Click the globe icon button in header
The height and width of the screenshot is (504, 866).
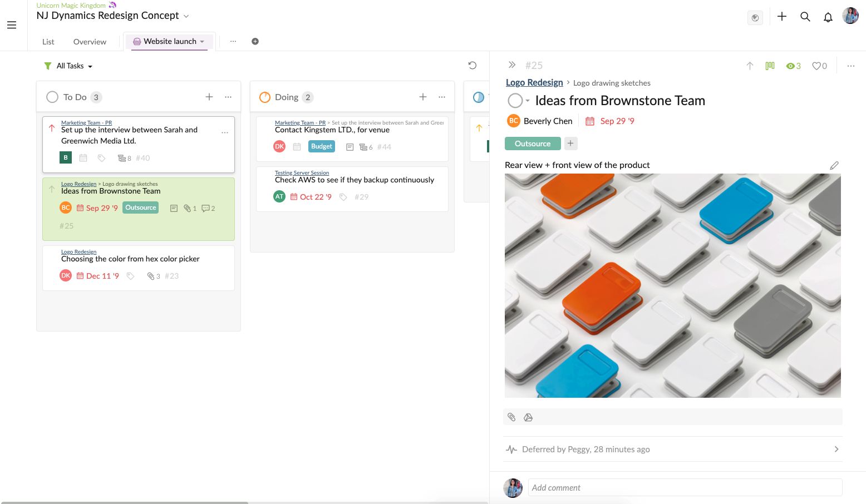(755, 18)
